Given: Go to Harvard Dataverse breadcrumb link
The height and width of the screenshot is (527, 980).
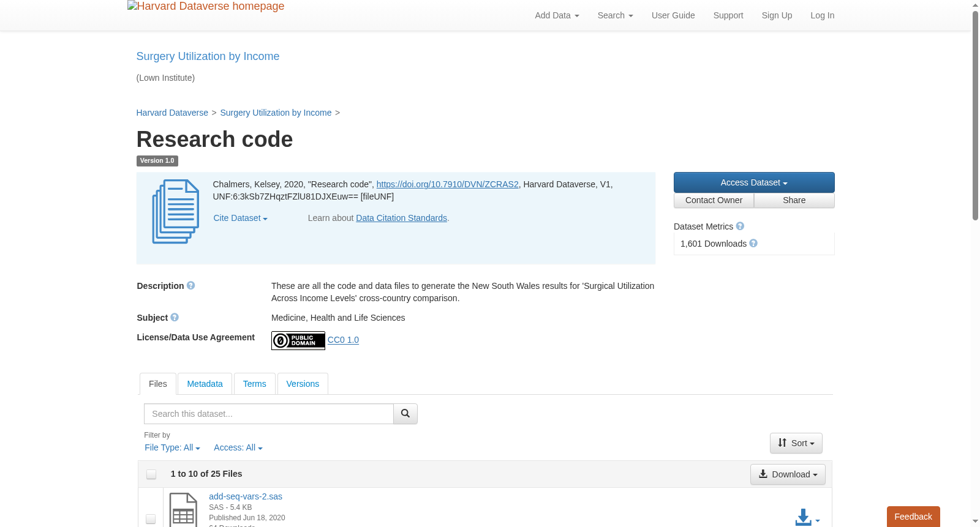Looking at the screenshot, I should pyautogui.click(x=172, y=113).
